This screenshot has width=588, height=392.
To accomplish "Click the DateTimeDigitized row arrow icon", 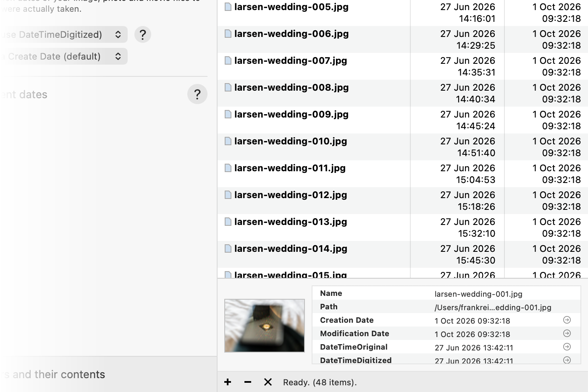I will coord(567,360).
